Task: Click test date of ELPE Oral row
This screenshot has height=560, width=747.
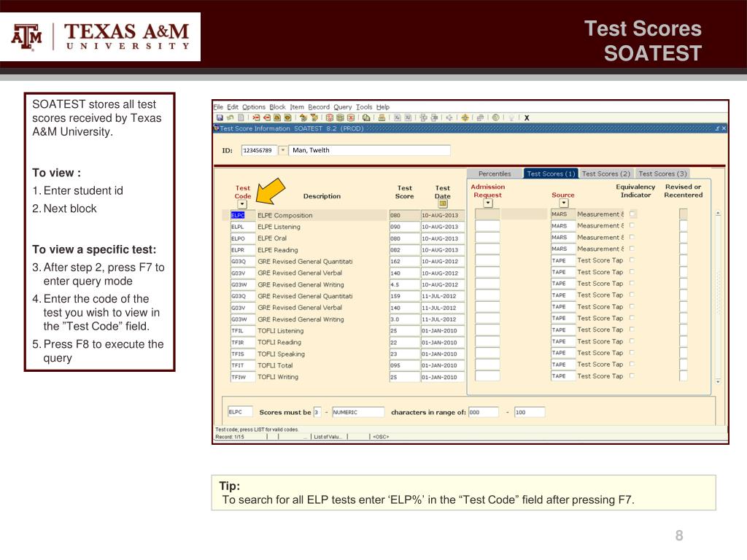Action: tap(443, 238)
